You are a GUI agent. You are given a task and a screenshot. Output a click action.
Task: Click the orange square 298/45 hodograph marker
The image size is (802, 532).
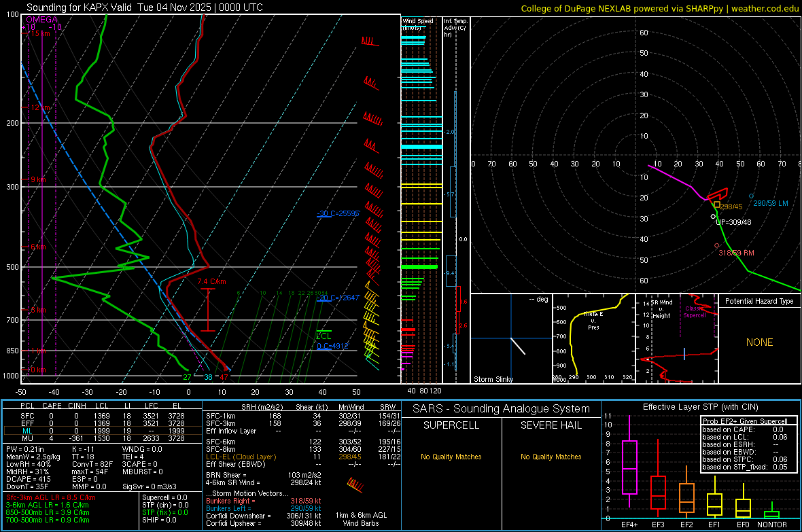(716, 205)
